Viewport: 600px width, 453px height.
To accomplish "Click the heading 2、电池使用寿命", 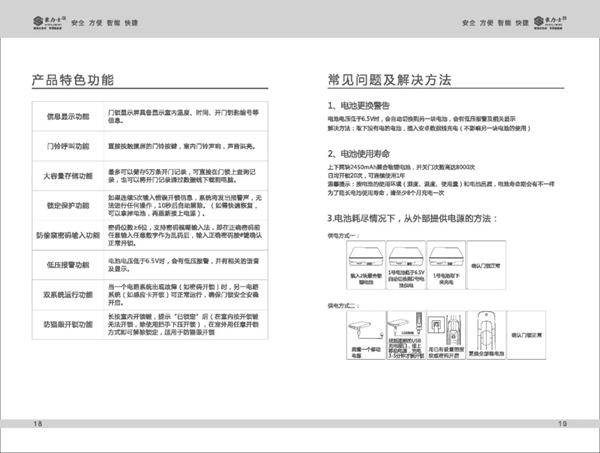I will (359, 154).
